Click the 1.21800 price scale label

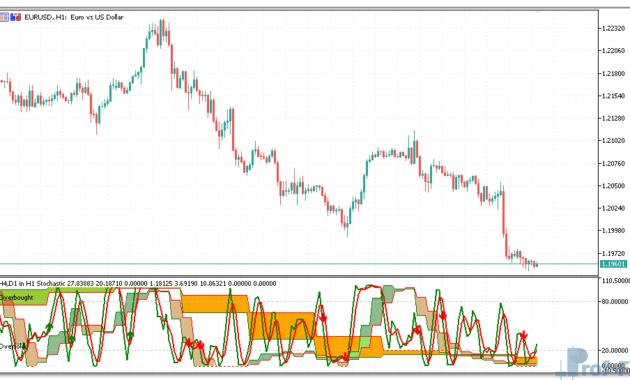[613, 74]
